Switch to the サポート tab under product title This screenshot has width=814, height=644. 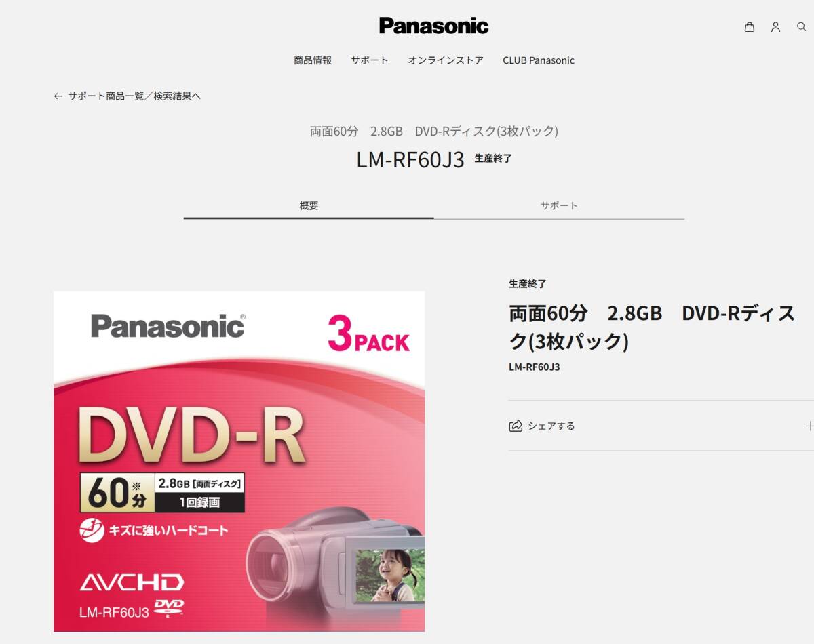point(559,206)
